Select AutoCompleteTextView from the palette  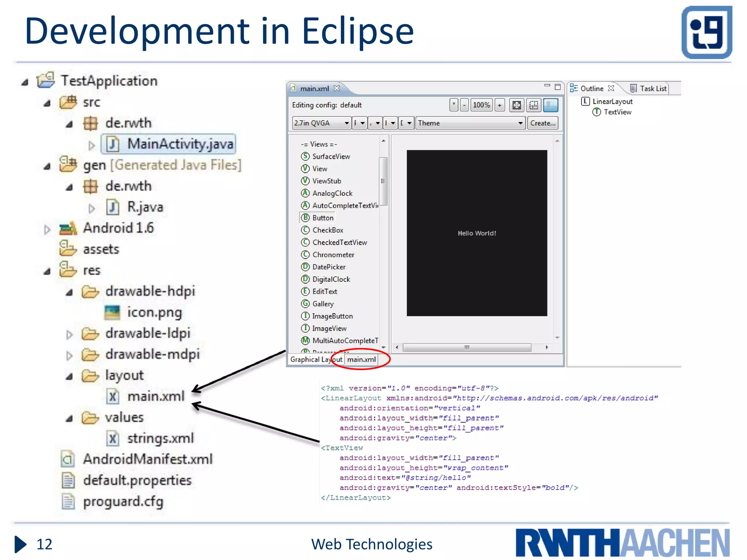point(340,206)
